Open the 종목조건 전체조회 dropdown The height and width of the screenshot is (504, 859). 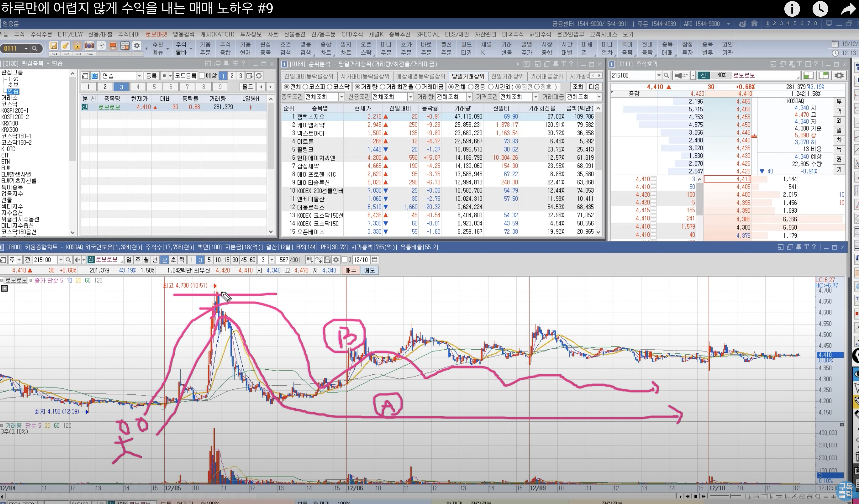tap(341, 97)
